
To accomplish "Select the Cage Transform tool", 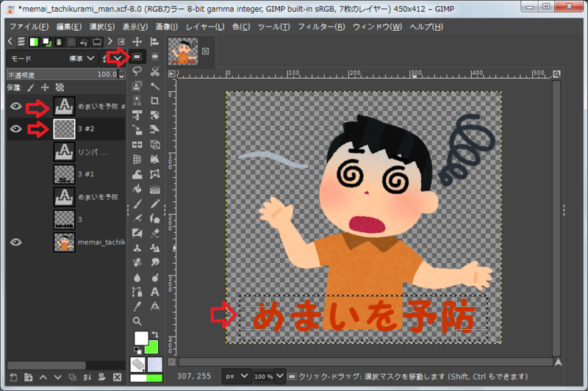I will (x=154, y=174).
